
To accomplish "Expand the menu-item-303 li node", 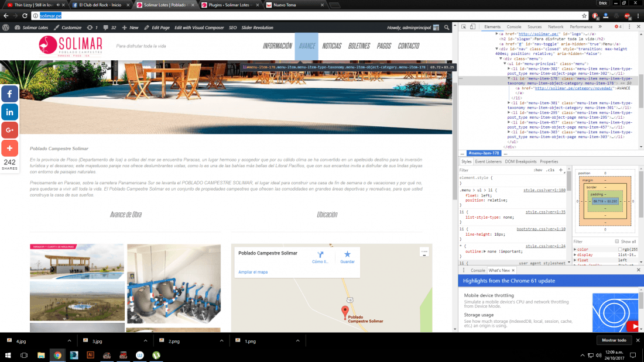I will click(509, 132).
